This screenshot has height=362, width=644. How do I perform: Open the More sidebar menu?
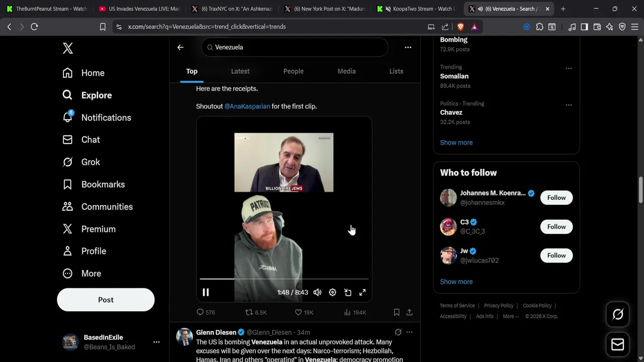pos(82,274)
